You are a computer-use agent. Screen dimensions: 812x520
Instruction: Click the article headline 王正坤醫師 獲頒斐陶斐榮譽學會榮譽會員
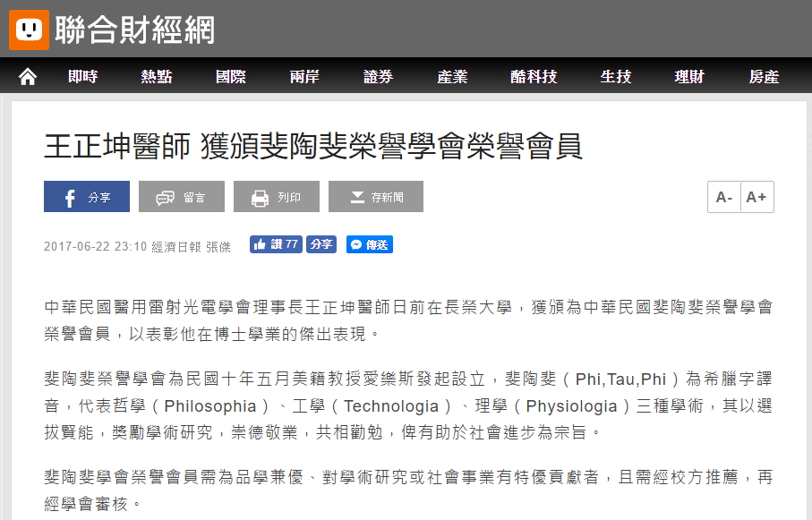click(x=313, y=146)
